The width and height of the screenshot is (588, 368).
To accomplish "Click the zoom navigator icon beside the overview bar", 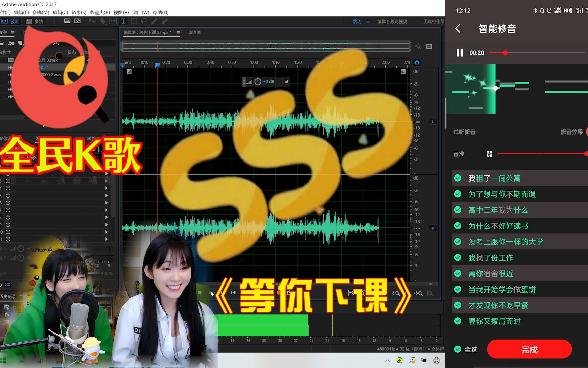I will click(x=418, y=46).
